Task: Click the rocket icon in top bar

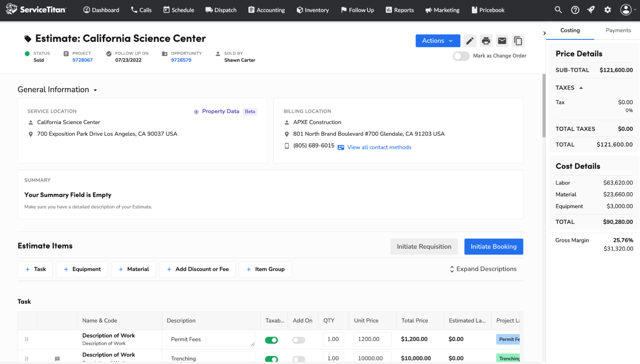Action: tap(591, 10)
